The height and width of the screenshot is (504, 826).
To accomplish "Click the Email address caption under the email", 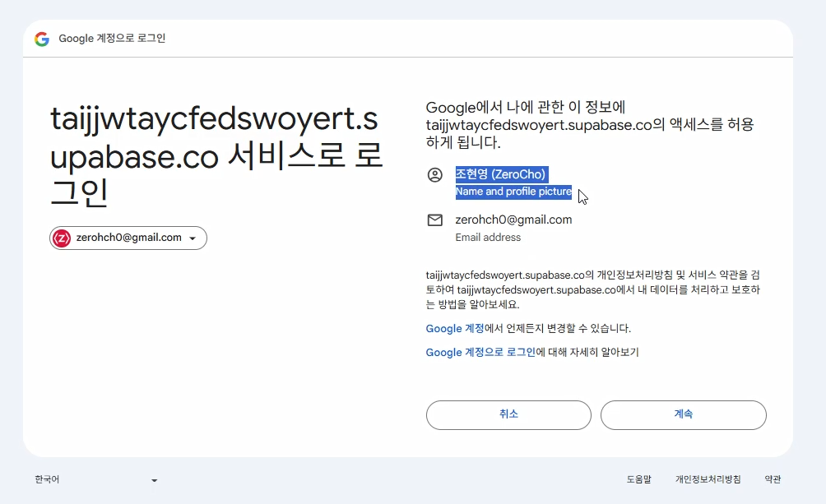I will tap(488, 237).
